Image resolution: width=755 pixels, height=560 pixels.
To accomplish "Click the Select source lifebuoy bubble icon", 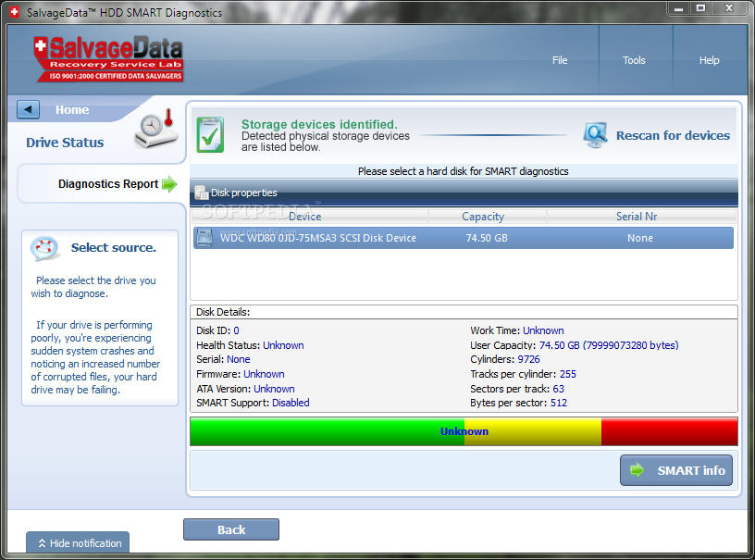I will 44,248.
